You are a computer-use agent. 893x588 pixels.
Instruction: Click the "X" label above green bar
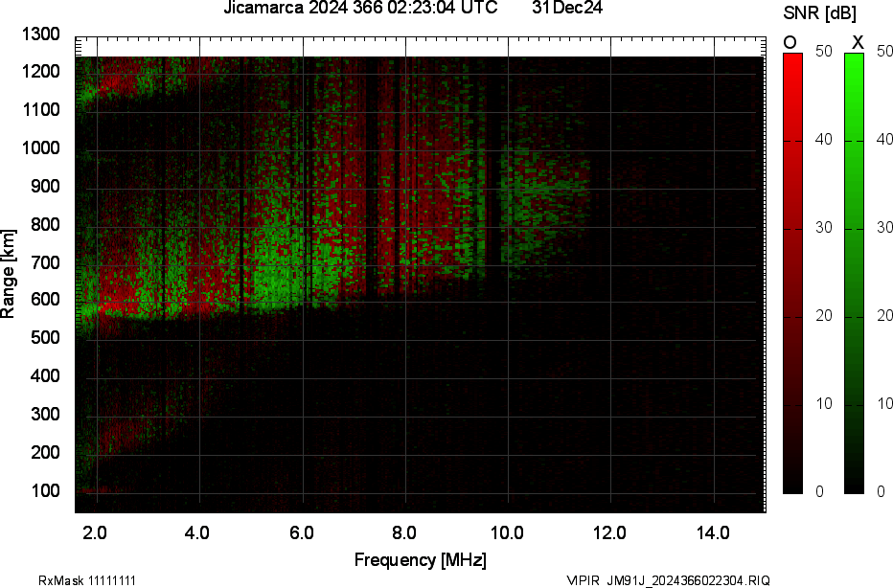click(x=858, y=43)
